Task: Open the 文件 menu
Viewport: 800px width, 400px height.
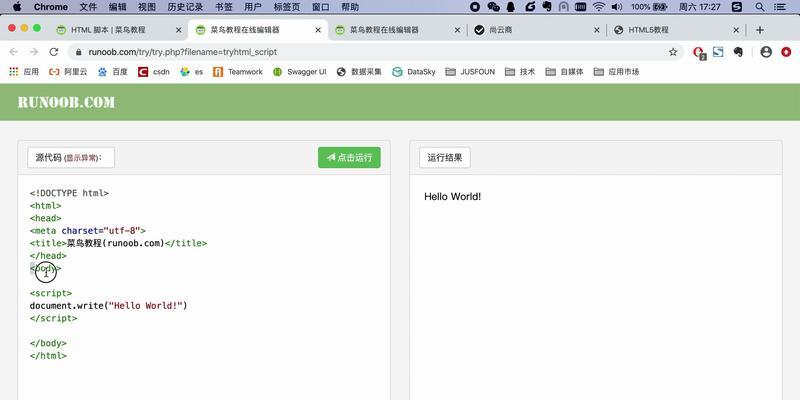Action: [x=88, y=7]
